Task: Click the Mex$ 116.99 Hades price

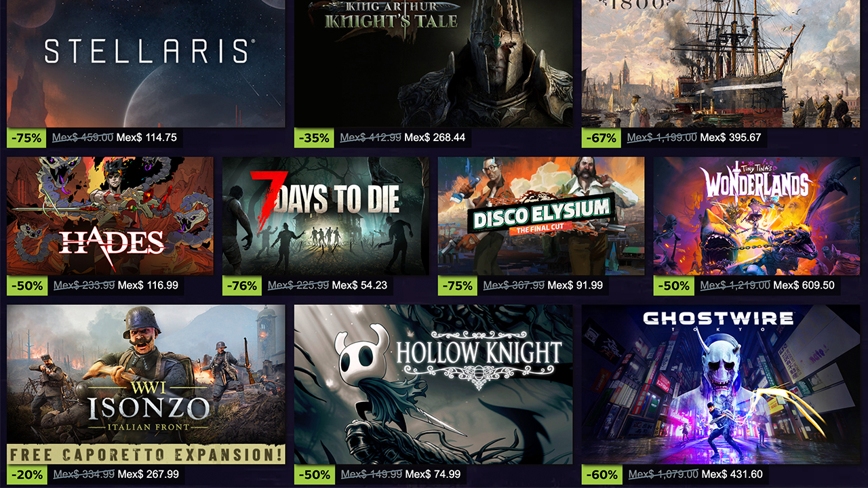Action: [x=148, y=285]
